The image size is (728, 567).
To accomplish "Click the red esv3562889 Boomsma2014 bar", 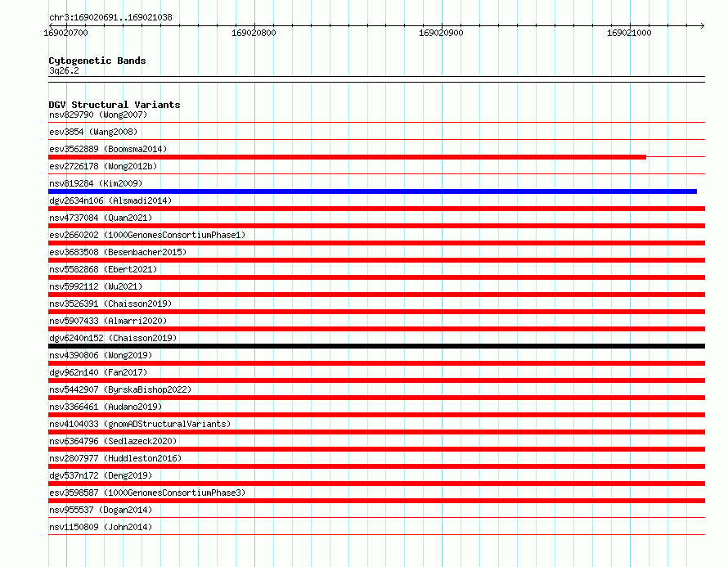I will [x=348, y=157].
